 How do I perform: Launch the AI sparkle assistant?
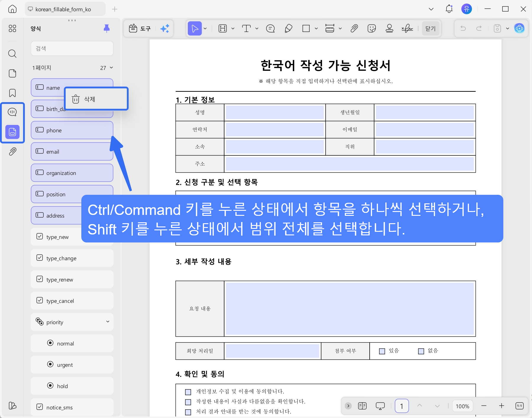pyautogui.click(x=165, y=28)
